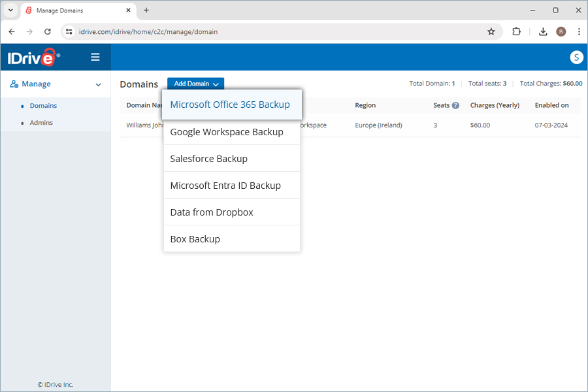The height and width of the screenshot is (392, 588).
Task: Select the Manage Domains browser tab
Action: (x=78, y=10)
